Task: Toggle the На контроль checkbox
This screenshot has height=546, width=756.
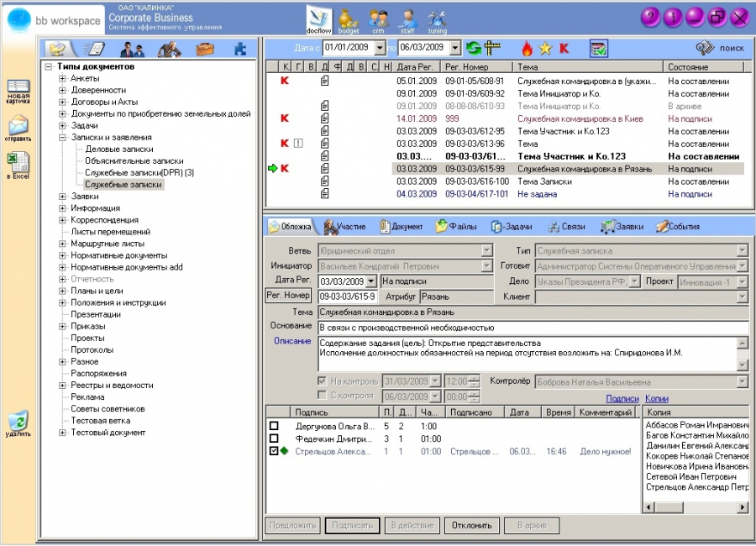Action: point(322,381)
